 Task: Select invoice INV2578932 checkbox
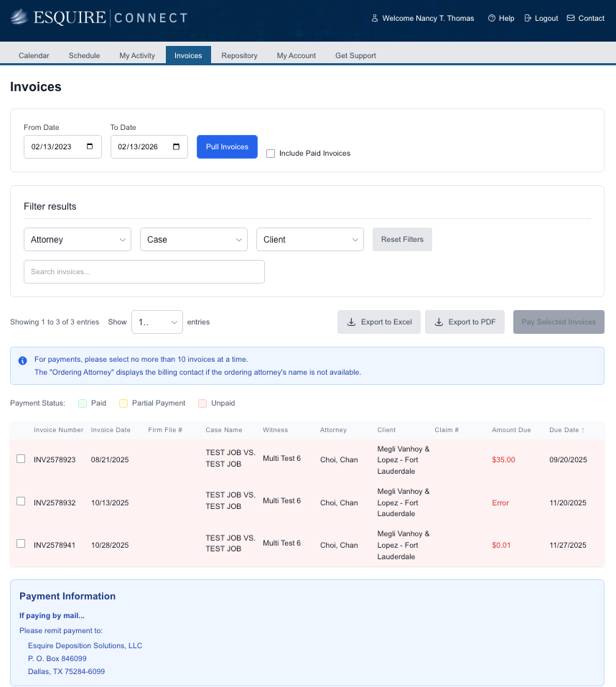21,501
